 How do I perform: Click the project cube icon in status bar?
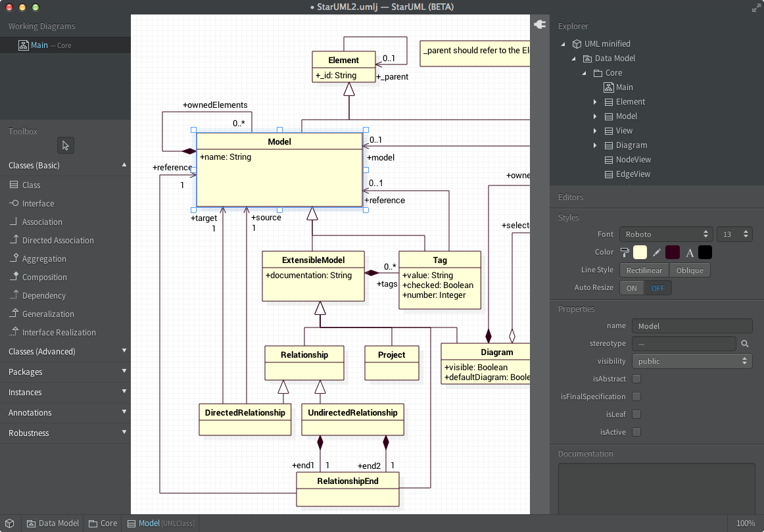(x=10, y=523)
